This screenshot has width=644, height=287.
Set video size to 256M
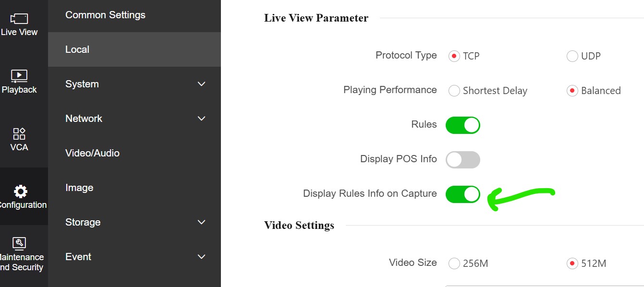(x=454, y=263)
